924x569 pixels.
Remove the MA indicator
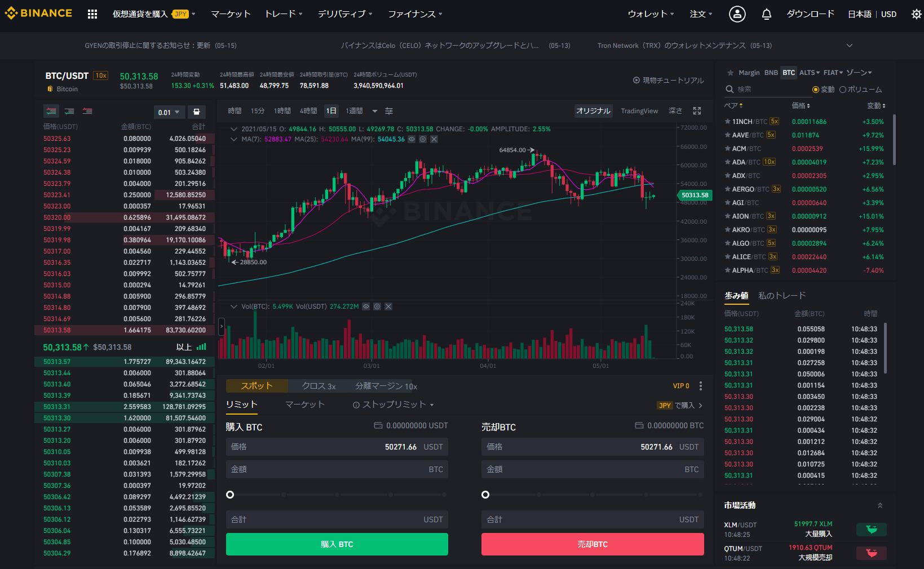pyautogui.click(x=434, y=139)
